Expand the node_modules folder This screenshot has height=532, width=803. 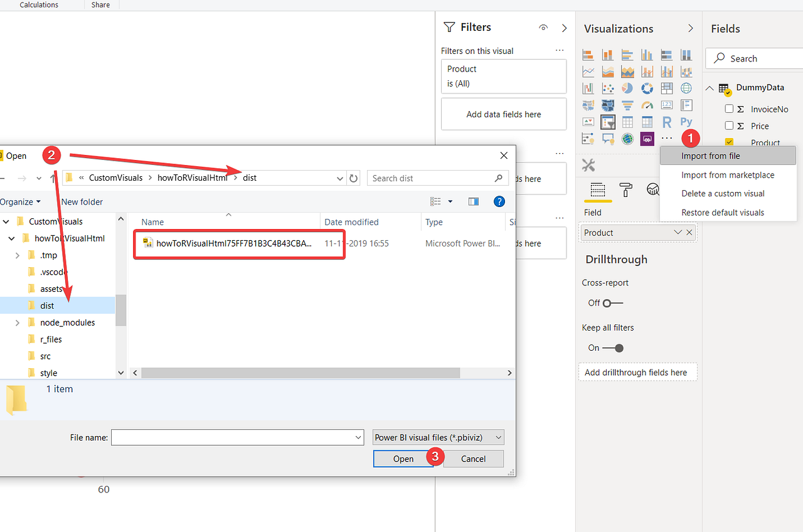(x=18, y=322)
